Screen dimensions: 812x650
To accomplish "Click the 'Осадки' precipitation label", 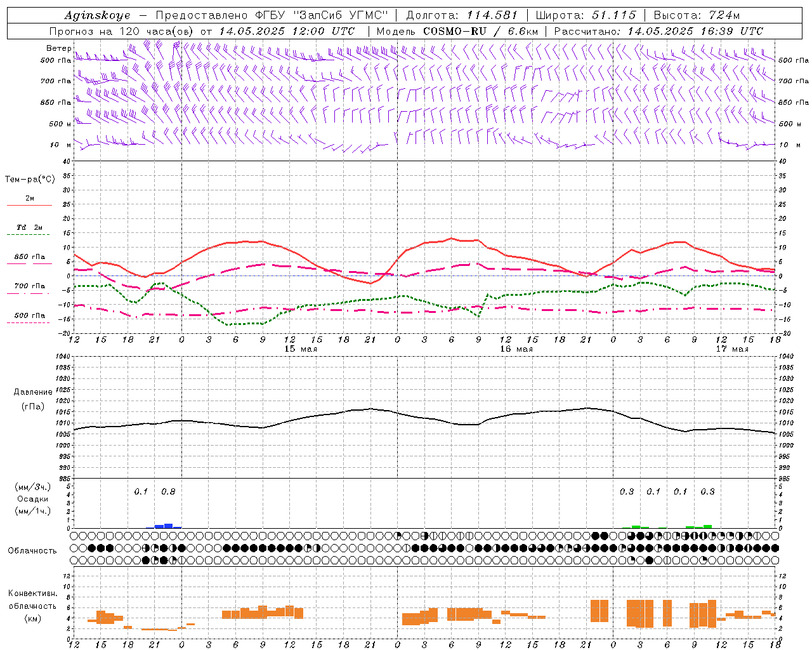I will pyautogui.click(x=32, y=499).
